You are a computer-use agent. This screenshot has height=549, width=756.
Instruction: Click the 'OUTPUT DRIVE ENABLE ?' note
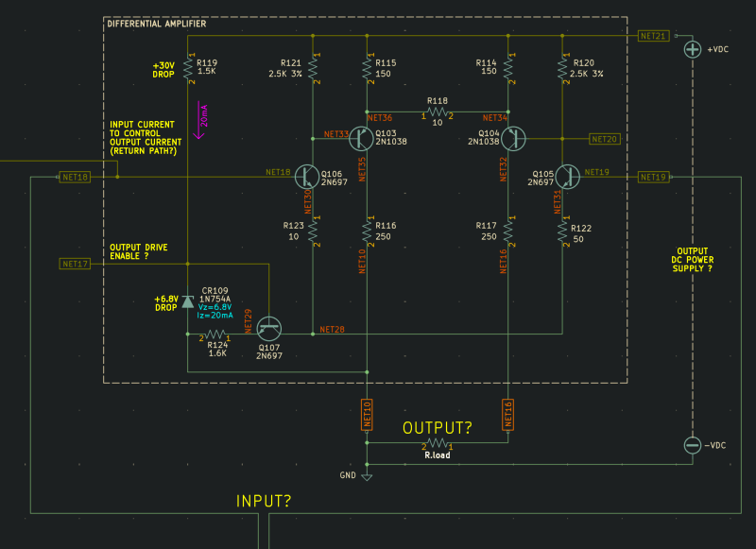[x=139, y=251]
